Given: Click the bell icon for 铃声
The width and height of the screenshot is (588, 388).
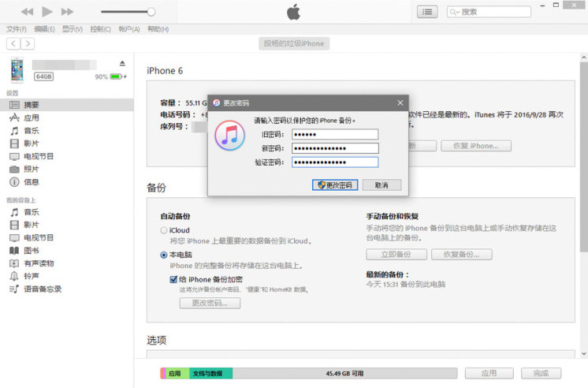Looking at the screenshot, I should (x=14, y=276).
